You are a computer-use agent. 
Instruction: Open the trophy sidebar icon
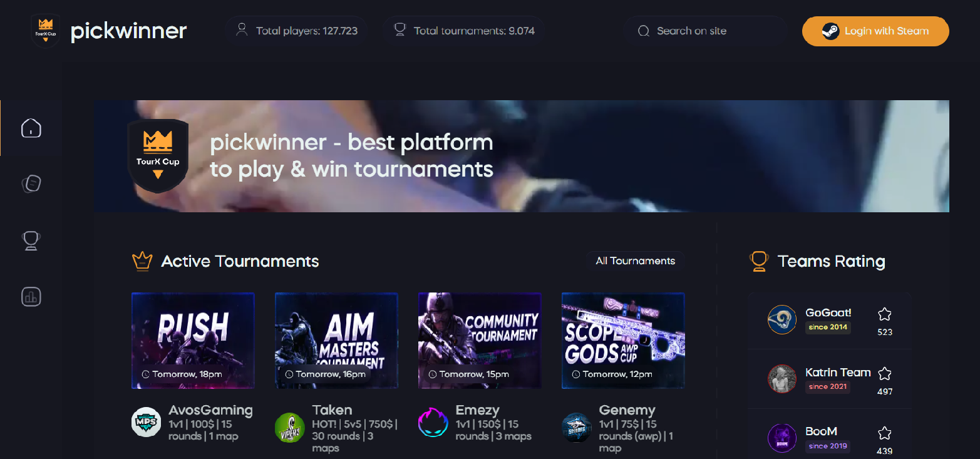click(31, 240)
